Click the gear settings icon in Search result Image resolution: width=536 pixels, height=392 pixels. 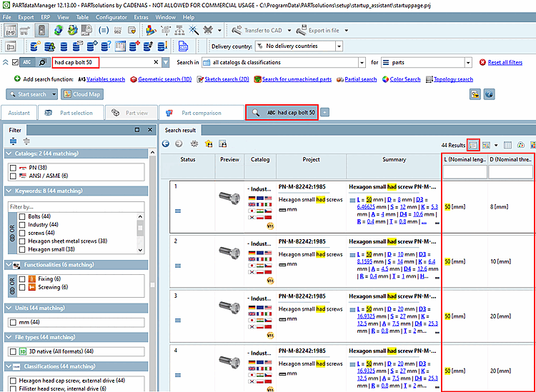point(194,144)
